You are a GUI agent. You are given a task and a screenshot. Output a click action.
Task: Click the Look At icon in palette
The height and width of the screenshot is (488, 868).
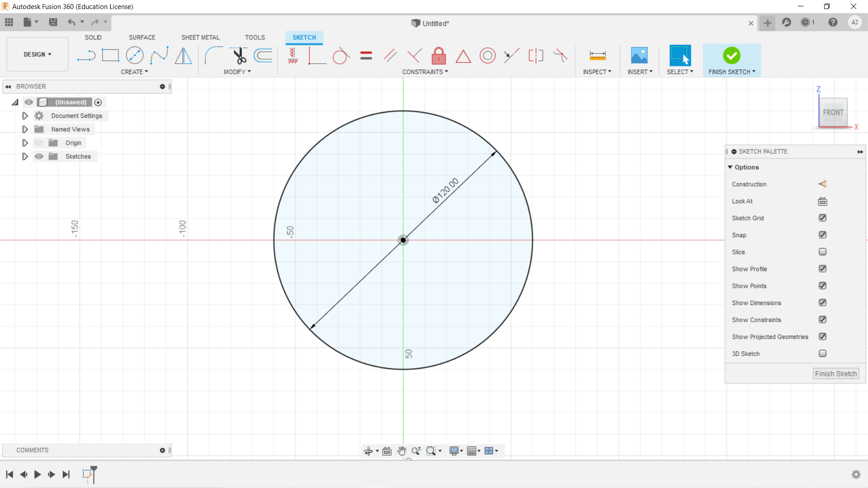(x=822, y=202)
